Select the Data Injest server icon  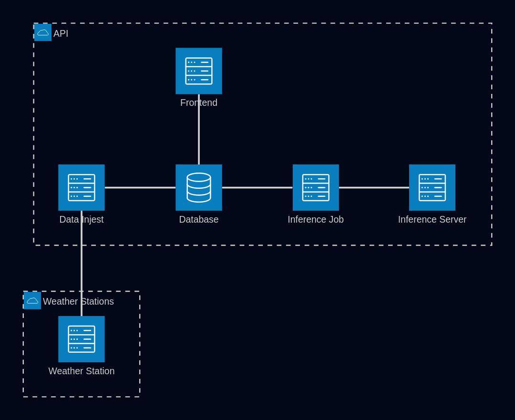tap(82, 187)
